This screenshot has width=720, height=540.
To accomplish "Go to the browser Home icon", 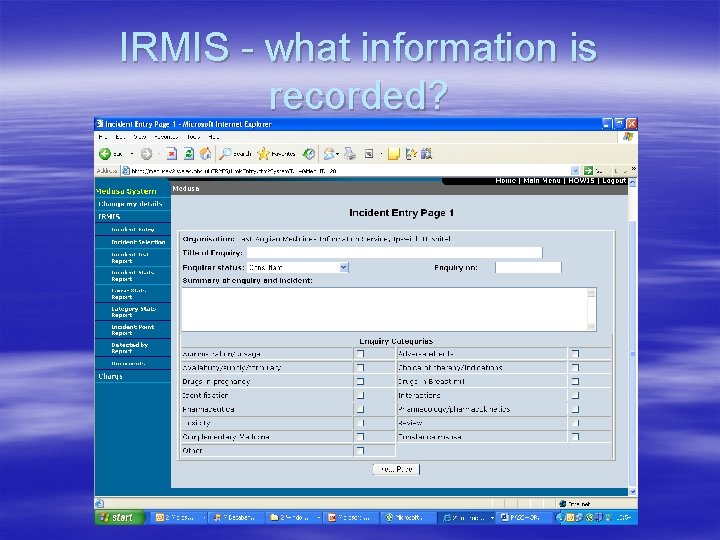I will [205, 154].
